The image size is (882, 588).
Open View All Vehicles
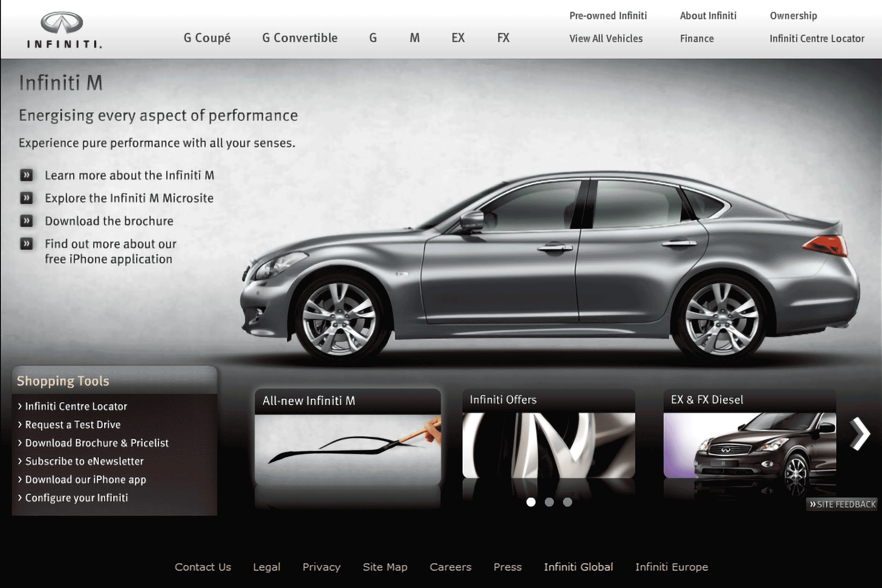(605, 39)
